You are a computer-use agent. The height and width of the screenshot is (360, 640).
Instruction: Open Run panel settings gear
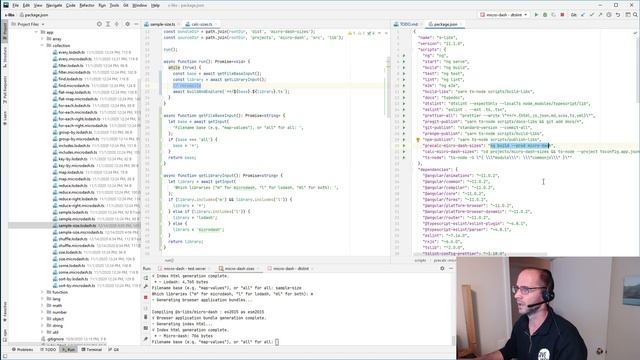pyautogui.click(x=442, y=268)
